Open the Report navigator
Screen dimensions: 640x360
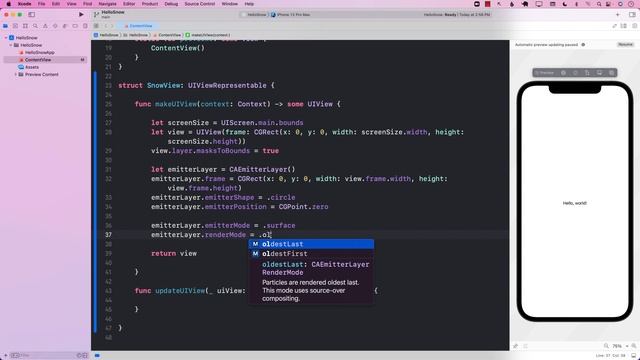click(85, 26)
